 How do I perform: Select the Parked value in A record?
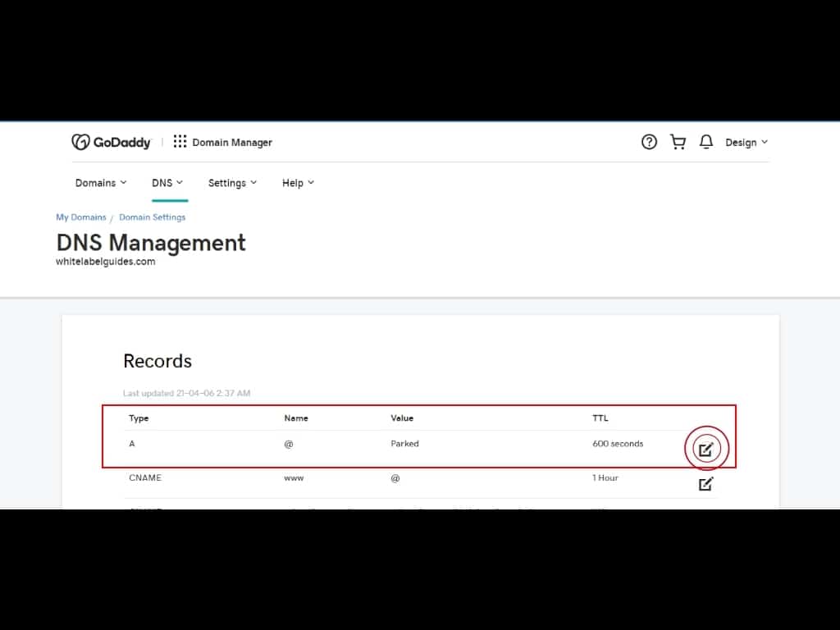pyautogui.click(x=404, y=444)
